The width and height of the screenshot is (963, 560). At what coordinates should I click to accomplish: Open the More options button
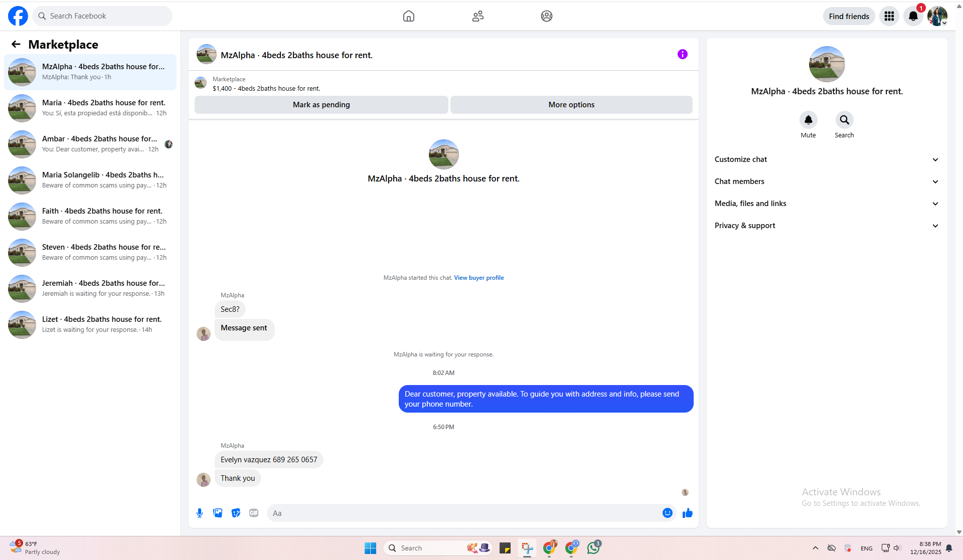[x=571, y=105]
